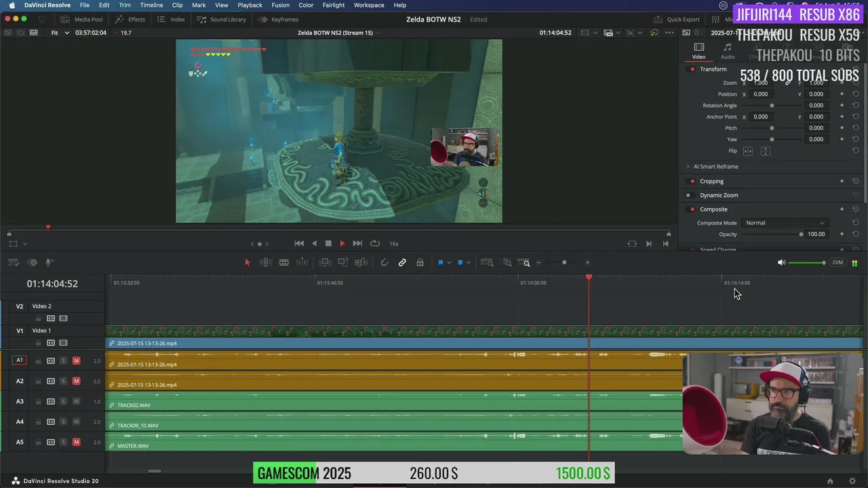Click the Flip vertical icon

[x=765, y=151]
